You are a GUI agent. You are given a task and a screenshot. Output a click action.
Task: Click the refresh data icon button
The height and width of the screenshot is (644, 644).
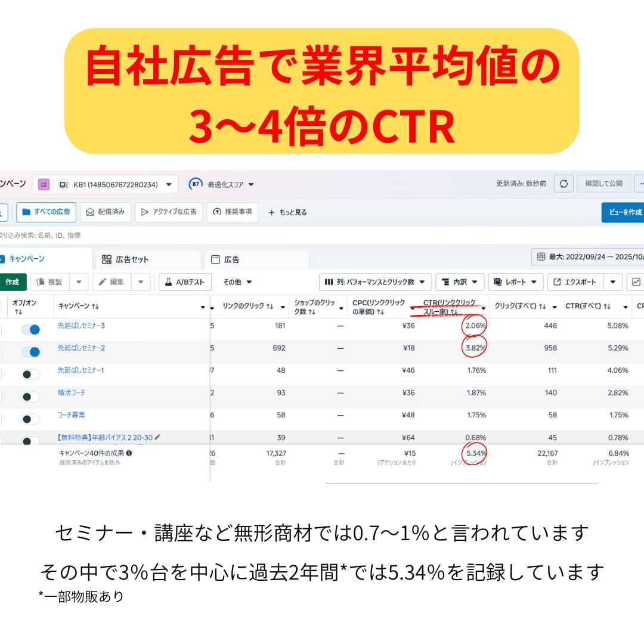(563, 184)
